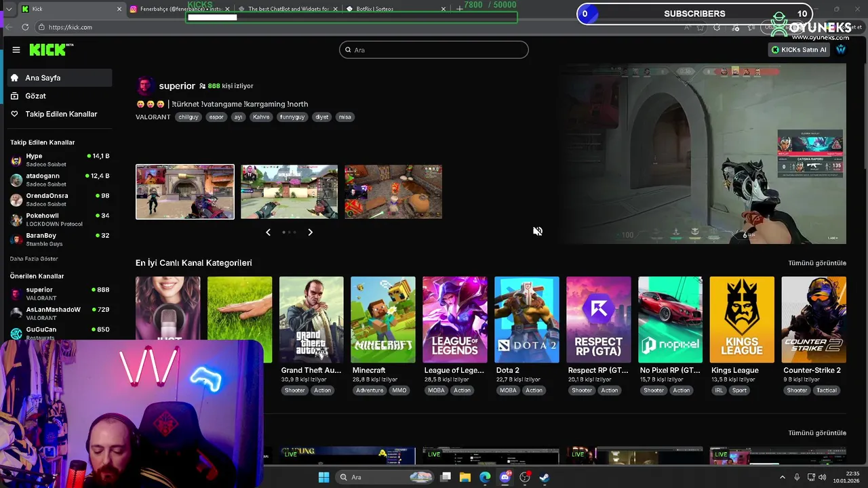Open the BaranBoy channel in the sidebar
Image resolution: width=868 pixels, height=488 pixels.
[60, 239]
